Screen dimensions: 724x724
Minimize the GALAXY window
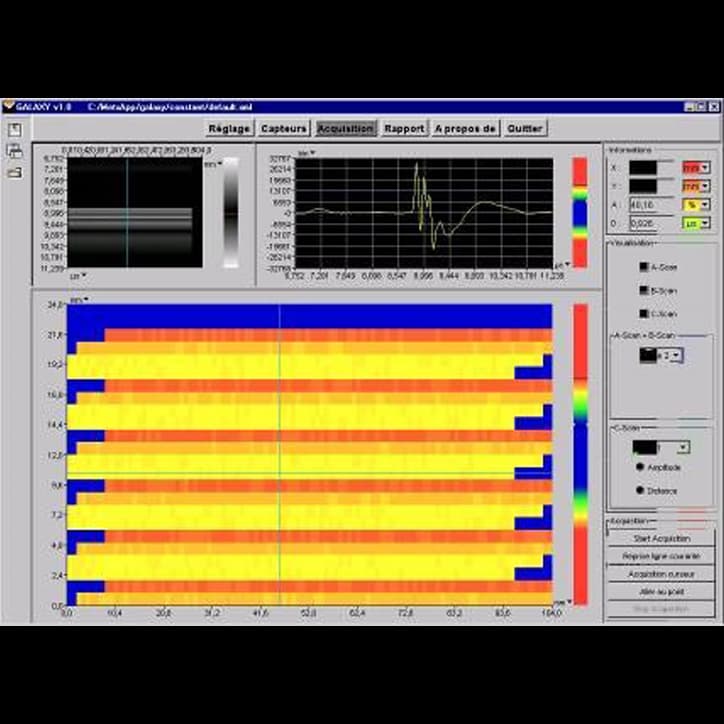click(x=690, y=107)
